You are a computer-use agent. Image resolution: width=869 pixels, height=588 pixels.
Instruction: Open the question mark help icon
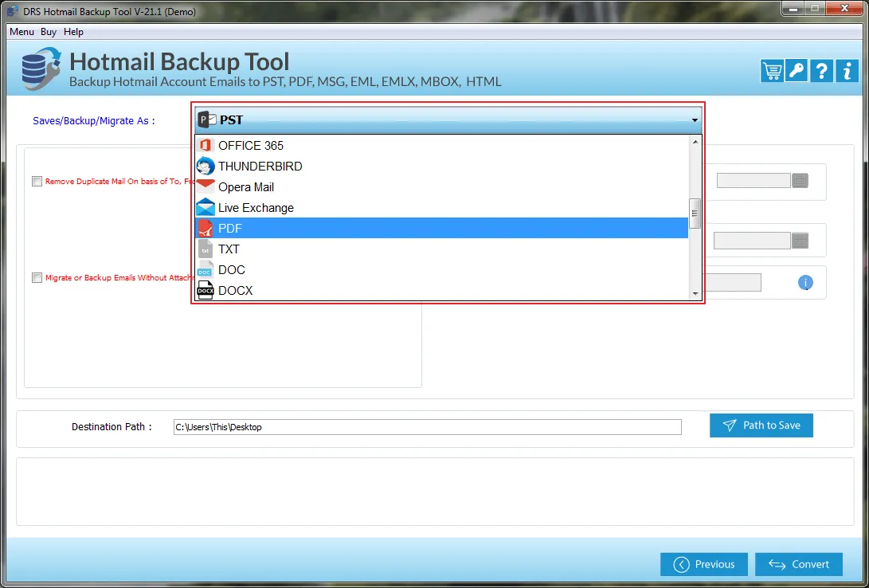click(x=821, y=71)
